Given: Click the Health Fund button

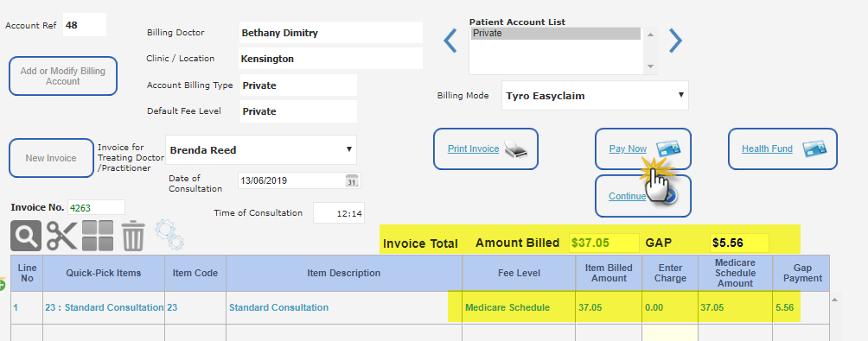Looking at the screenshot, I should (782, 148).
